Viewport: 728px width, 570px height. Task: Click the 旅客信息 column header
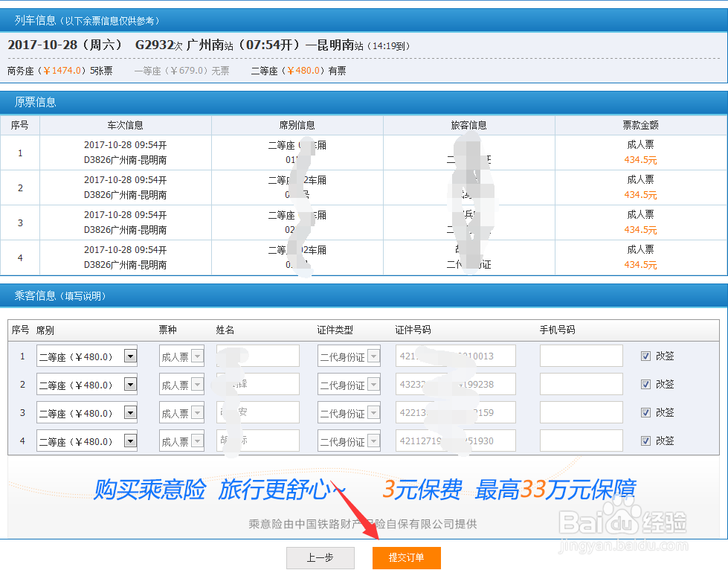point(469,125)
